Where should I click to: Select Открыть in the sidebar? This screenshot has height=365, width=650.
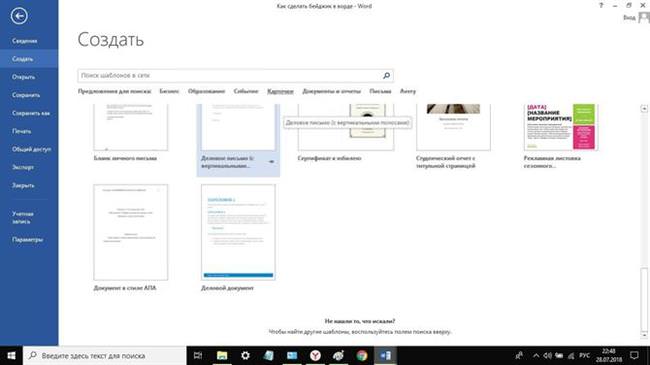23,77
